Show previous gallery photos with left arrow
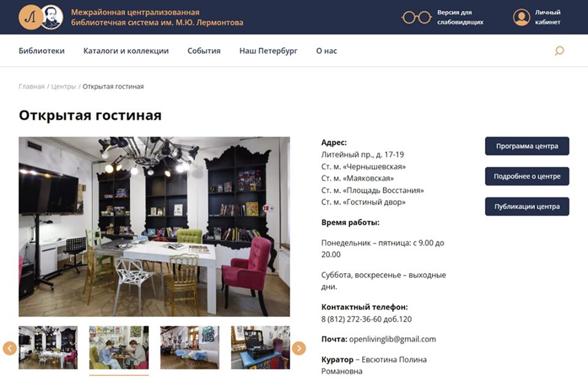 10,348
